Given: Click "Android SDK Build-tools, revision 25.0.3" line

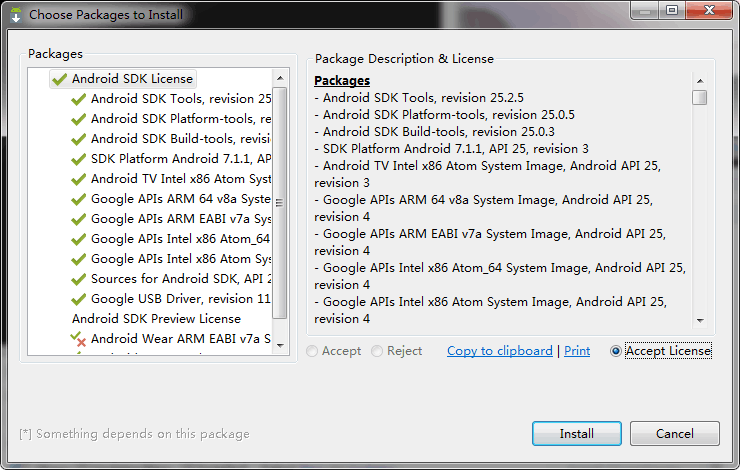Looking at the screenshot, I should pyautogui.click(x=435, y=132).
